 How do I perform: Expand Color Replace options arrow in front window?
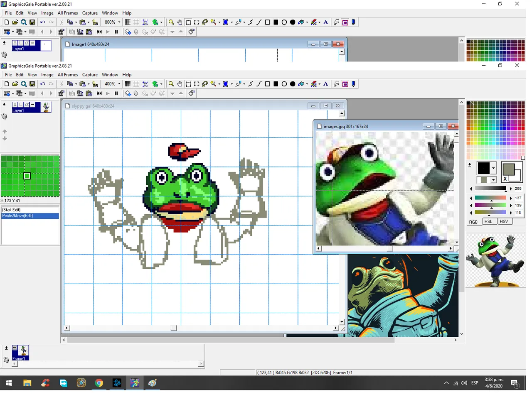(x=319, y=84)
